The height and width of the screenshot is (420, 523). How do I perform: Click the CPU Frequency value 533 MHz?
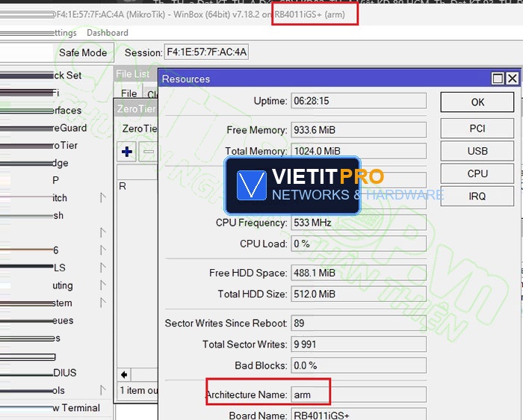pyautogui.click(x=359, y=223)
